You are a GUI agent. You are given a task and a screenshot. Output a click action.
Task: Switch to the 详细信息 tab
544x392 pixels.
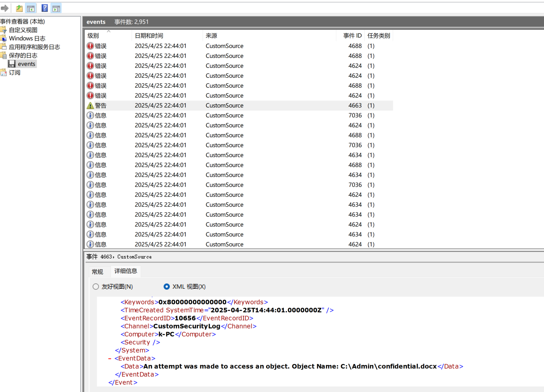tap(126, 271)
